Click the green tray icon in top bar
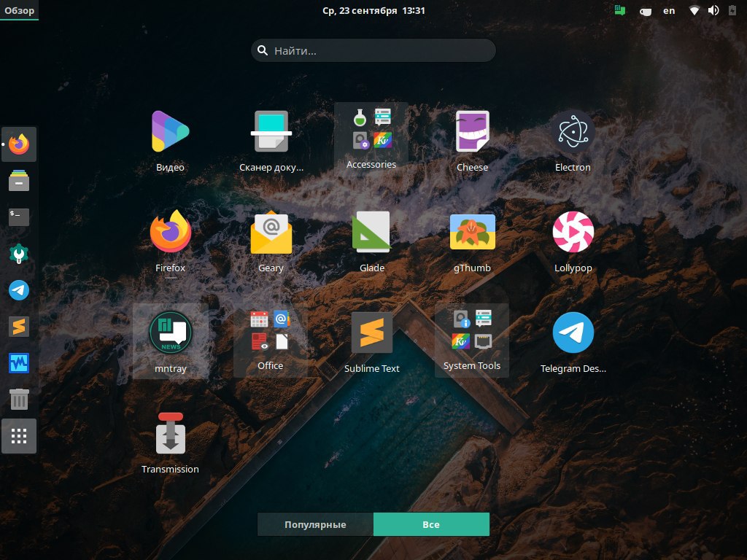 620,10
